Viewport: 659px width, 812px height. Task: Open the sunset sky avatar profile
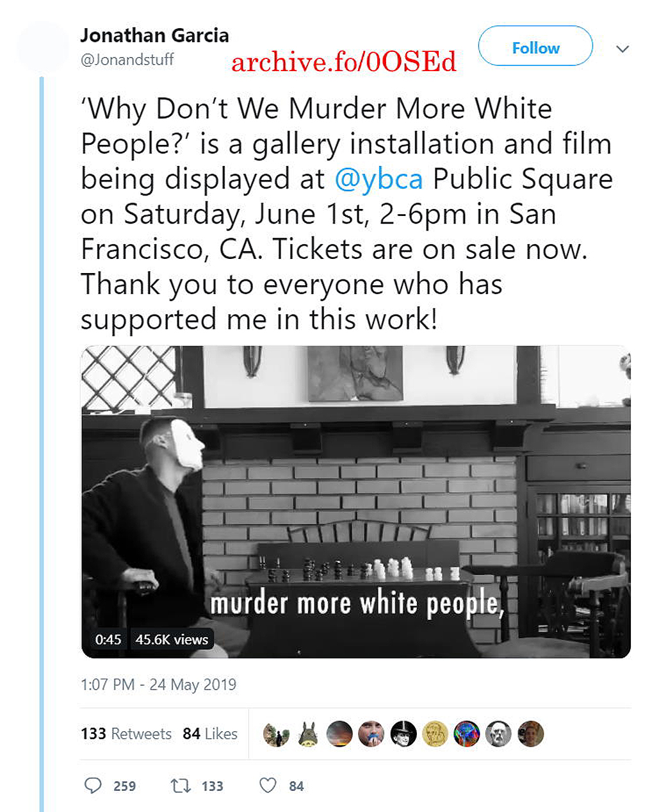pos(339,734)
